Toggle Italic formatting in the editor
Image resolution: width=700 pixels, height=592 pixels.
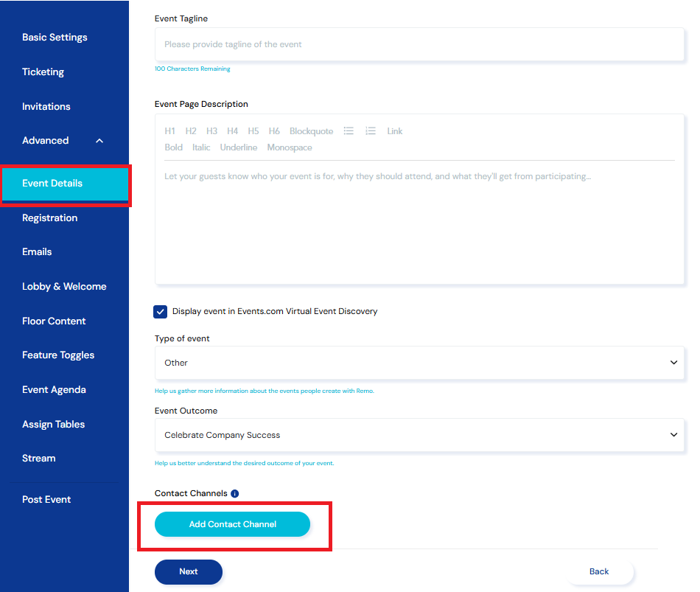coord(201,147)
